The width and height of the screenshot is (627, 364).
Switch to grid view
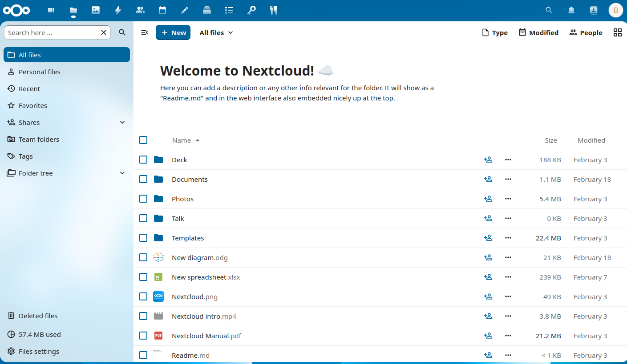click(x=618, y=32)
